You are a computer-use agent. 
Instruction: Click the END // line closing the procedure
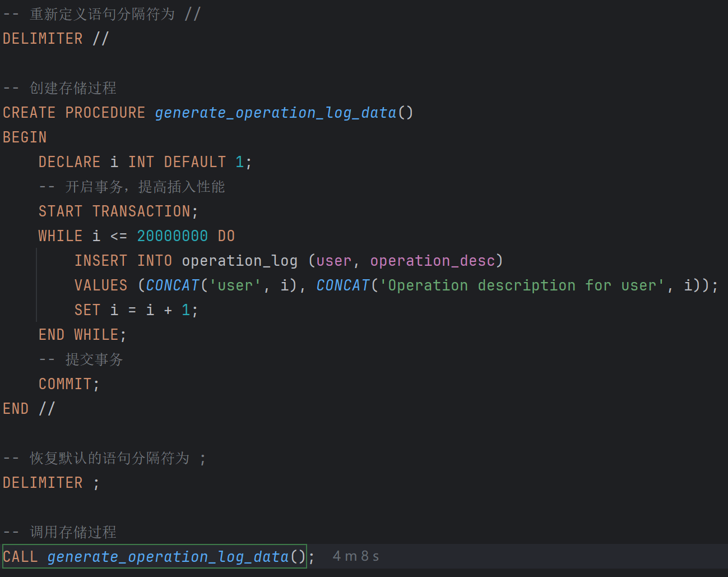[x=28, y=408]
